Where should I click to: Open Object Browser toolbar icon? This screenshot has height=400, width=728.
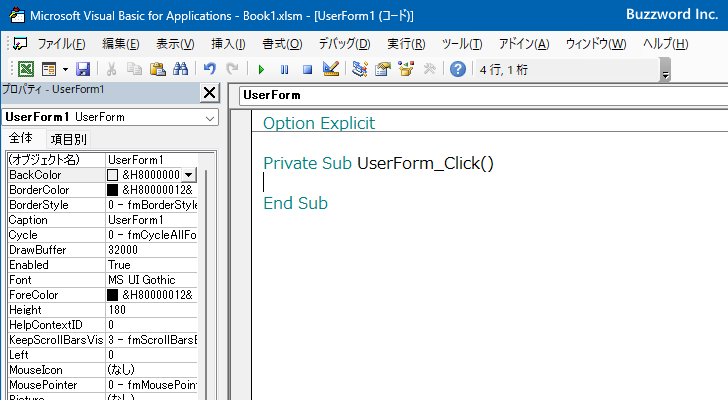click(406, 69)
